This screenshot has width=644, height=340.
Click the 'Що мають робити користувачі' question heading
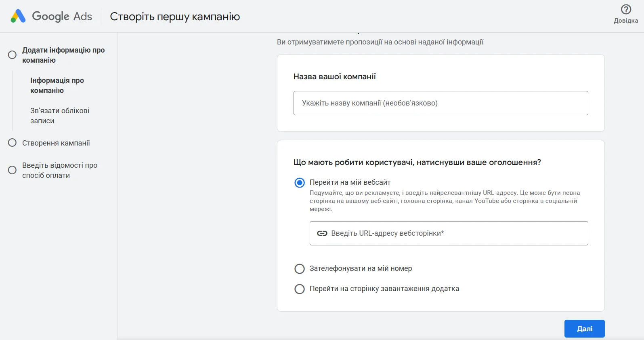pyautogui.click(x=417, y=163)
